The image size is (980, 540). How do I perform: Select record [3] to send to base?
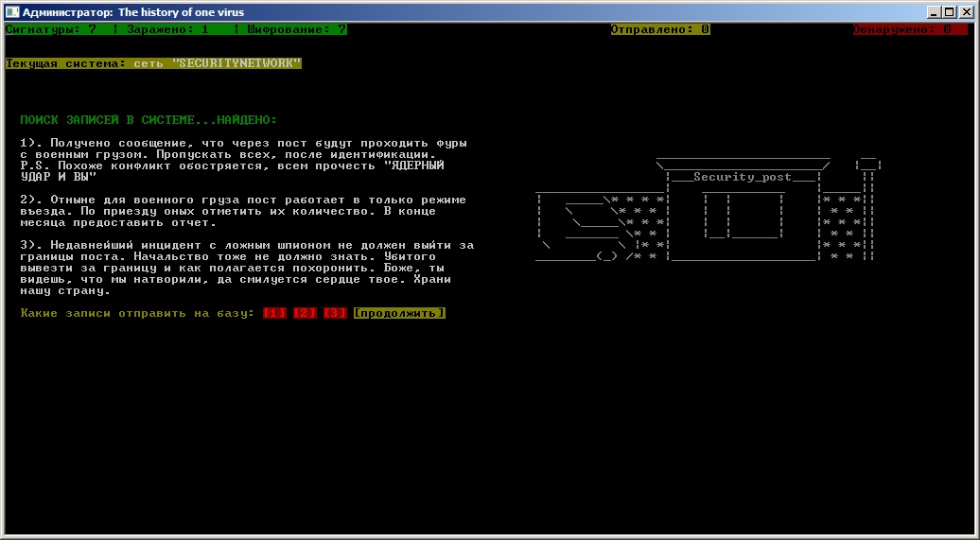pyautogui.click(x=335, y=313)
